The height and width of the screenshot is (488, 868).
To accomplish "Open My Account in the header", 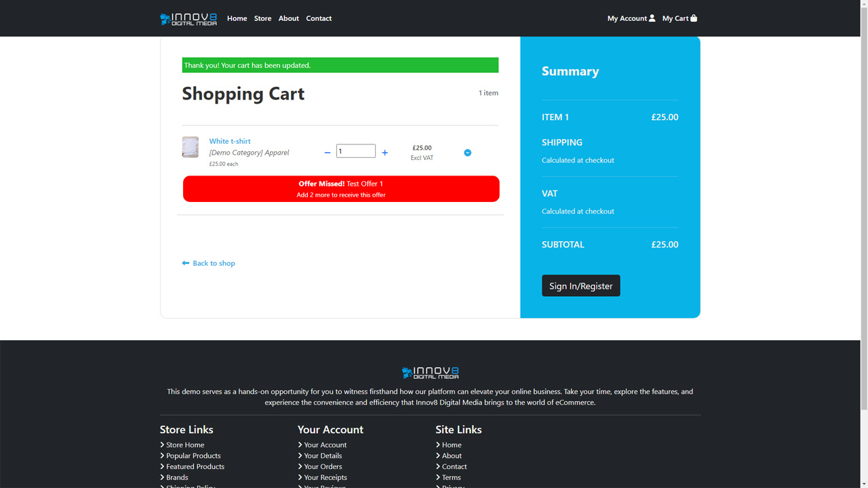I will click(x=631, y=18).
